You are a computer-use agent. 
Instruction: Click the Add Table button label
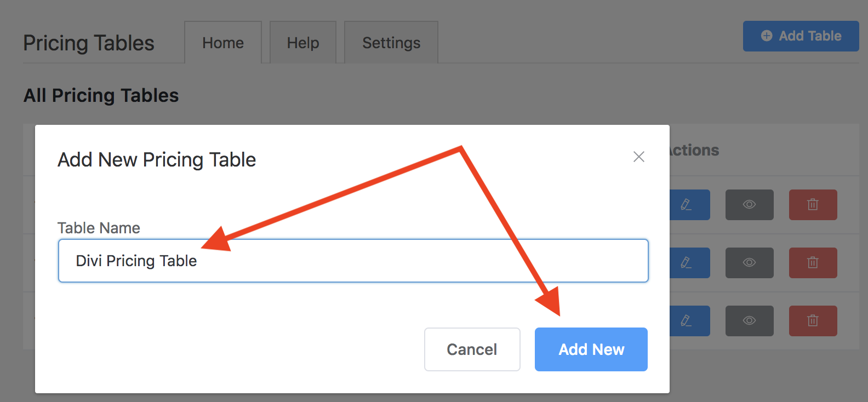click(x=810, y=36)
